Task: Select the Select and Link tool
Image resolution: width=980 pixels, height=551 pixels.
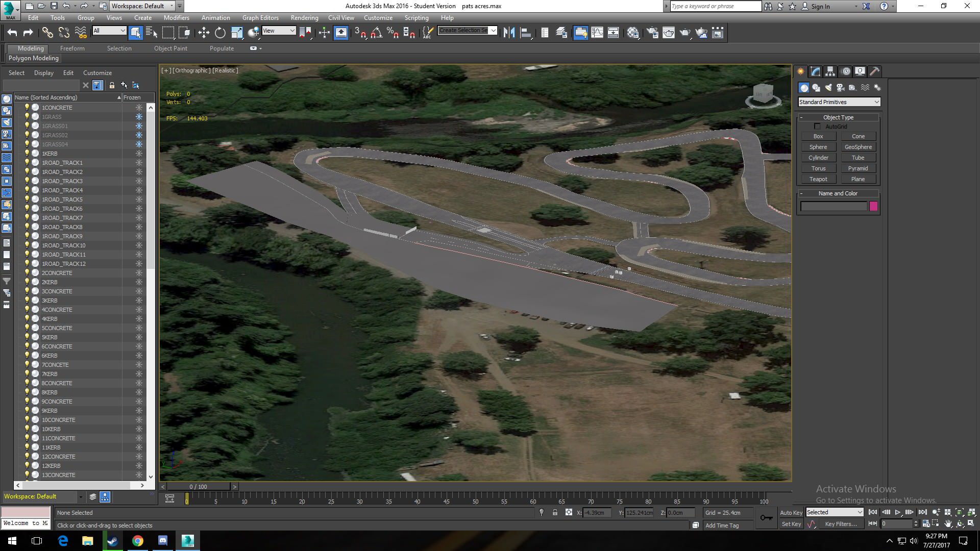Action: tap(47, 33)
